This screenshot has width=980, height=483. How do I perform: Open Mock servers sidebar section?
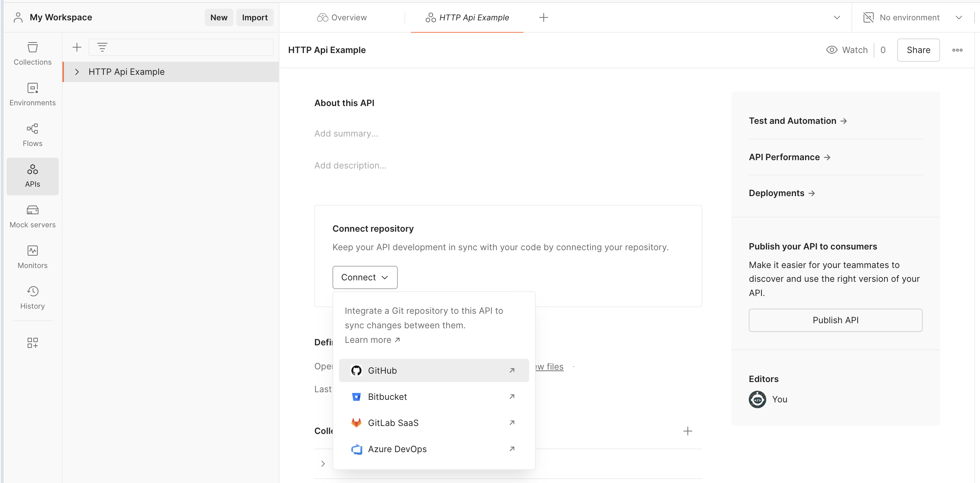[x=32, y=216]
